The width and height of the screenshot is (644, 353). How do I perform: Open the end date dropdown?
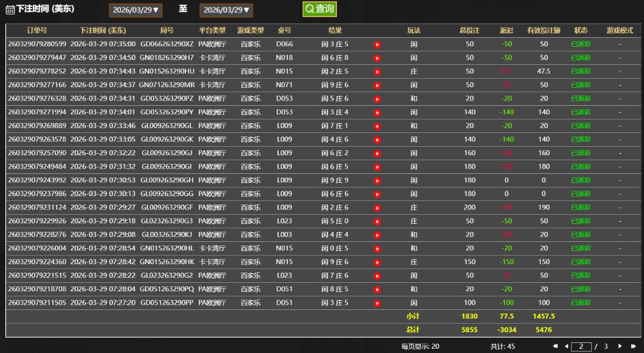226,10
